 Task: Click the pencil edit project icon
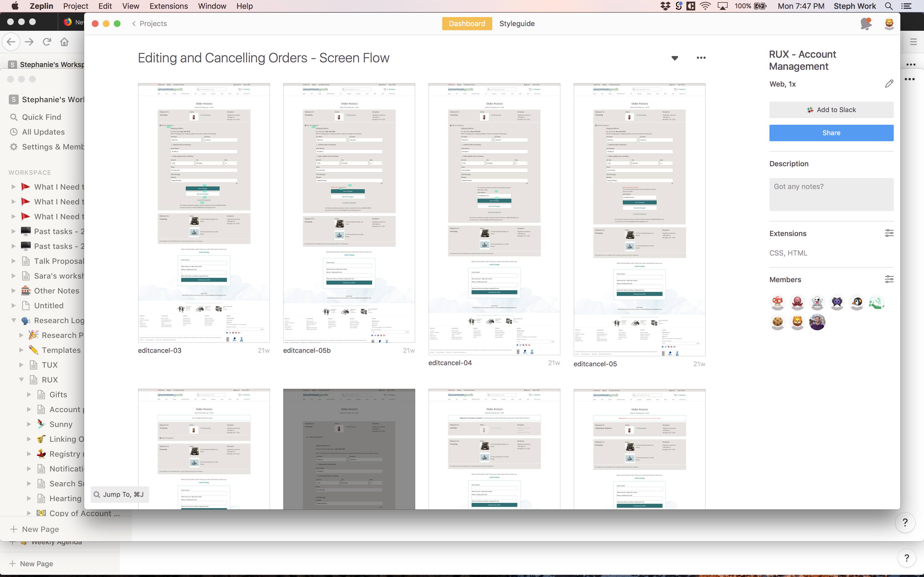(889, 84)
